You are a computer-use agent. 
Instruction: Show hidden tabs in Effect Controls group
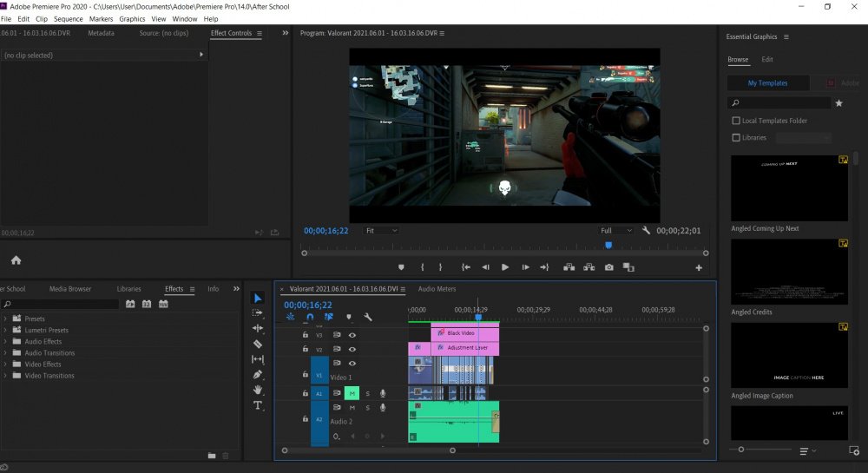click(285, 33)
